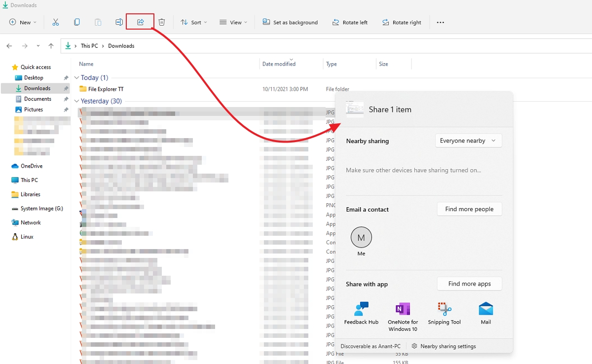Share with Feedback Hub app
592x364 pixels.
point(361,313)
